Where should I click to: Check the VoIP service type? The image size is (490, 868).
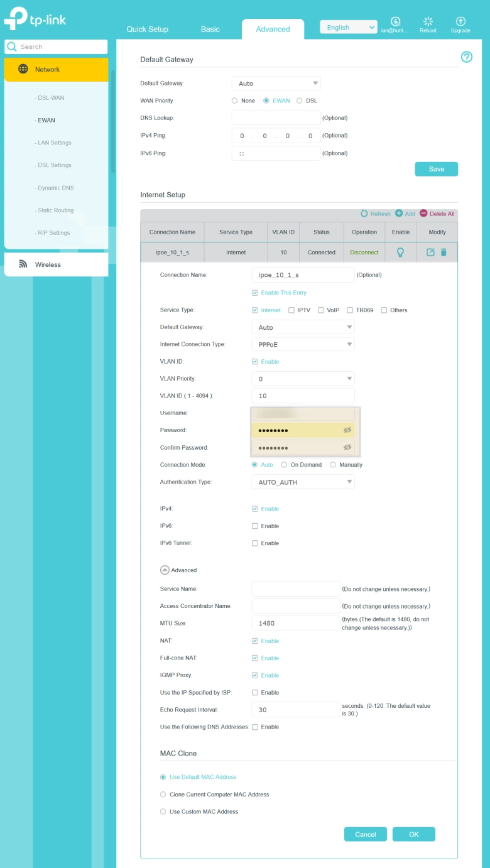point(321,310)
